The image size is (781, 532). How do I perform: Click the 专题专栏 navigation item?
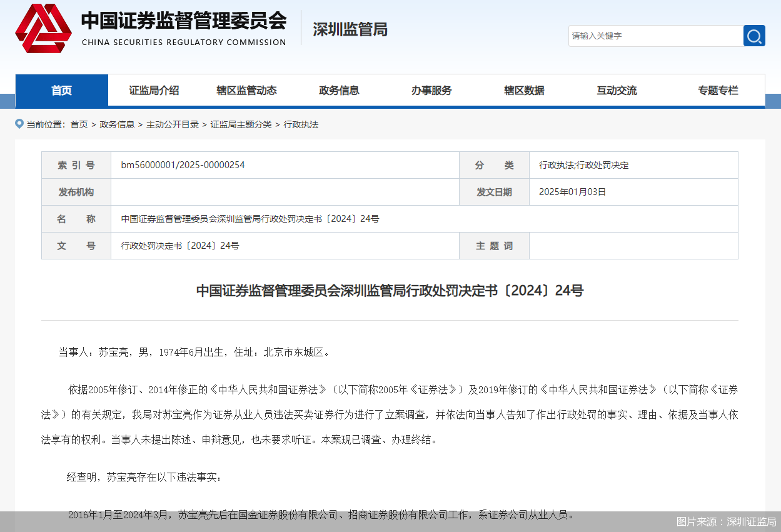tap(718, 91)
